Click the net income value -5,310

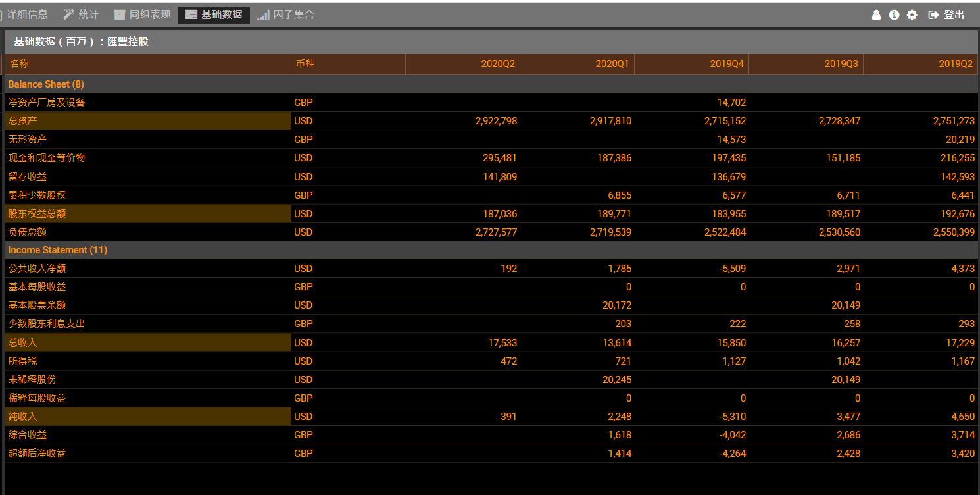pyautogui.click(x=732, y=417)
